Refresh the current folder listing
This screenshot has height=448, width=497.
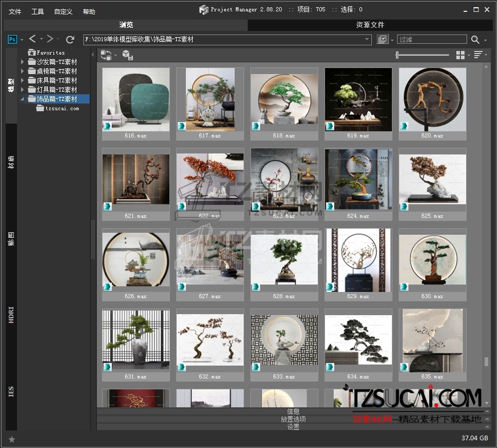tap(71, 39)
